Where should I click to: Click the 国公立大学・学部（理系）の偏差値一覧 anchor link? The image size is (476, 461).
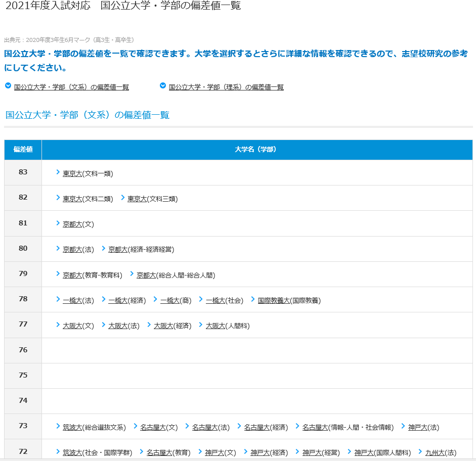pyautogui.click(x=226, y=87)
